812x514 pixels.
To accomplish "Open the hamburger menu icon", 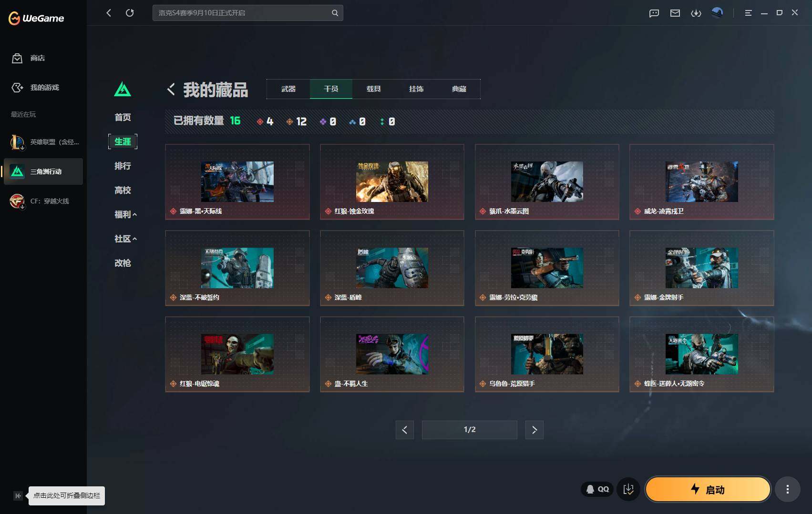I will click(748, 13).
